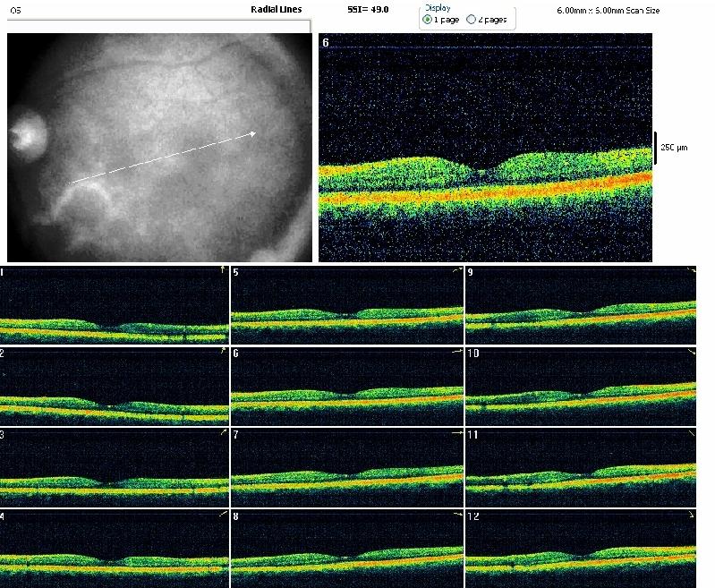
Task: Click the optic disc on the fundus image
Action: pyautogui.click(x=27, y=136)
